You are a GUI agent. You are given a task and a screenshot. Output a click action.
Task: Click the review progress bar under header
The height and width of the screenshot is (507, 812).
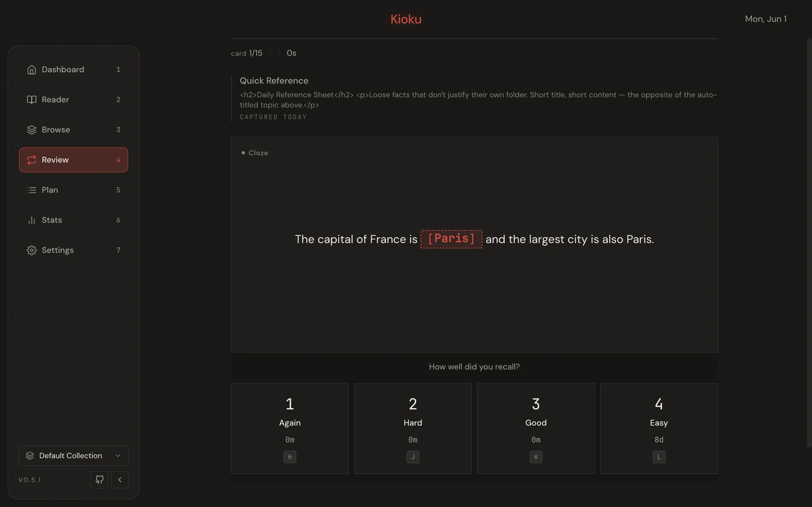(x=475, y=39)
